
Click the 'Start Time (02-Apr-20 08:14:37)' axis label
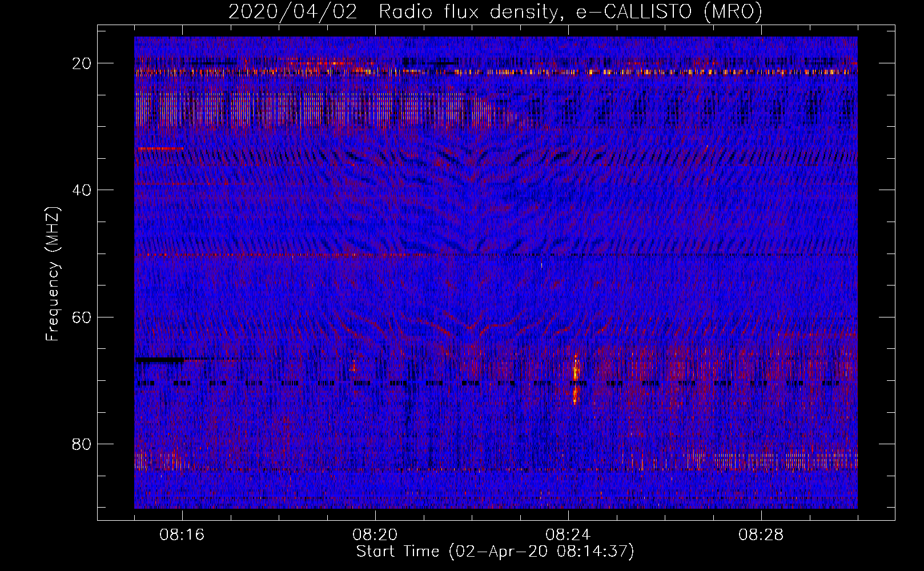[495, 552]
